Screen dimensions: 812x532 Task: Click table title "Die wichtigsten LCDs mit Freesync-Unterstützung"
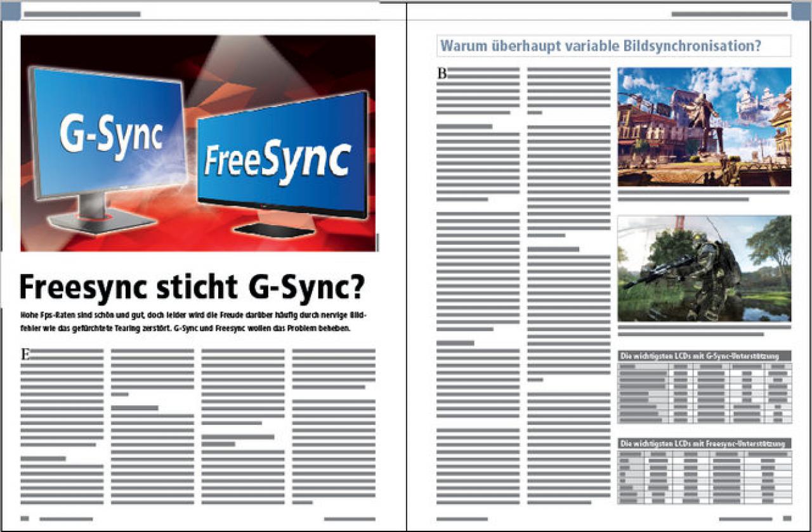pos(704,444)
